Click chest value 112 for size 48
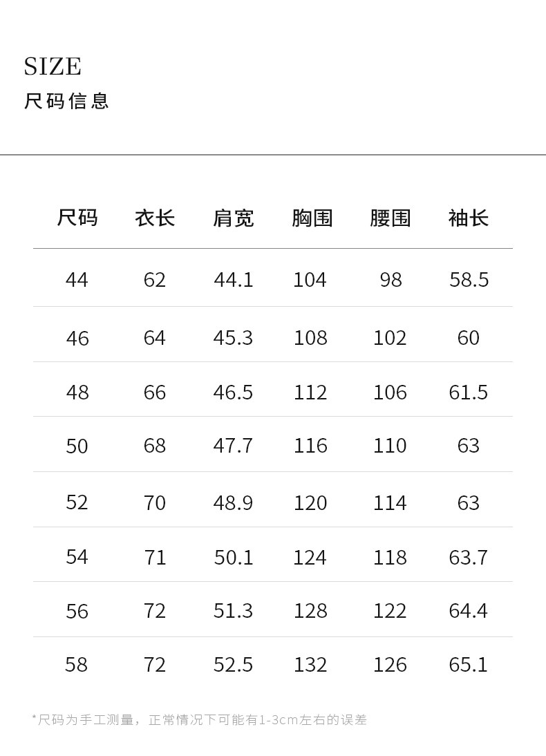This screenshot has width=546, height=756. tap(310, 393)
